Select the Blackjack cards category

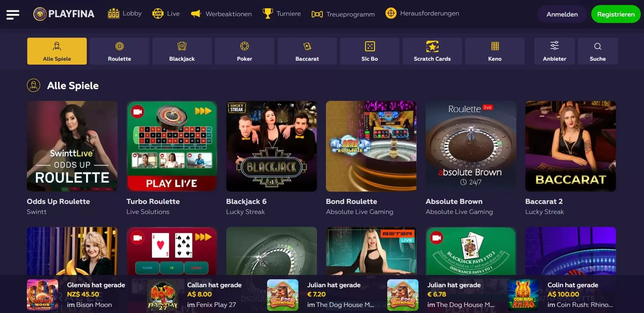coord(182,51)
